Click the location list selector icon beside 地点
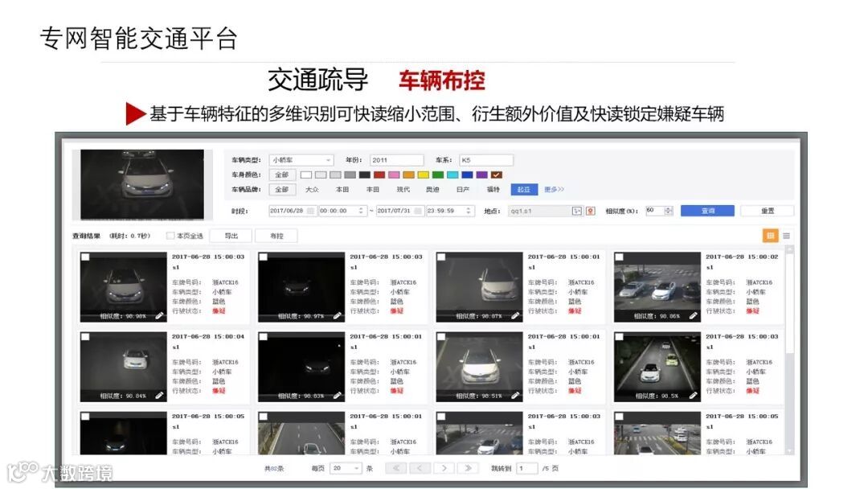Viewport: 868px width, 489px height. [577, 211]
